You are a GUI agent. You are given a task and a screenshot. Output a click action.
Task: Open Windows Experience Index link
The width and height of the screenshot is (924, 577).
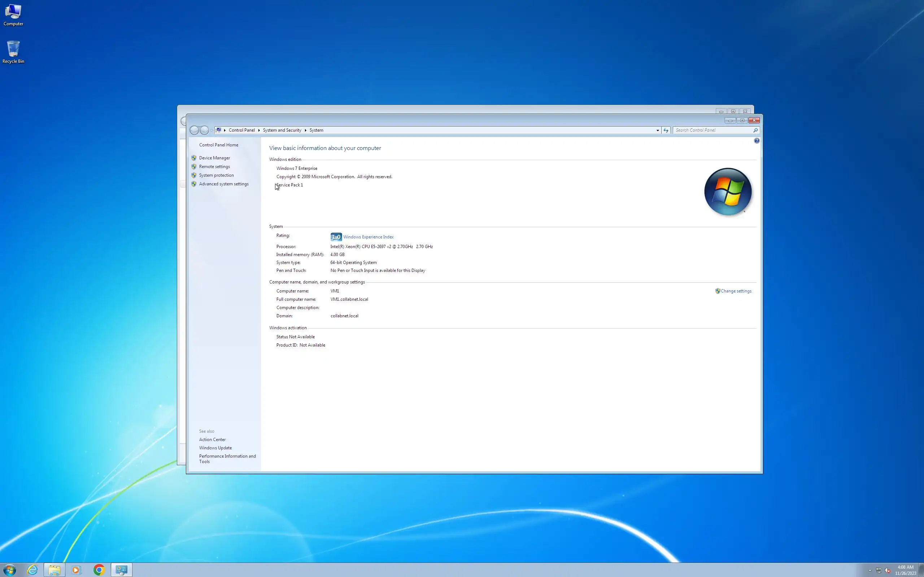(368, 237)
